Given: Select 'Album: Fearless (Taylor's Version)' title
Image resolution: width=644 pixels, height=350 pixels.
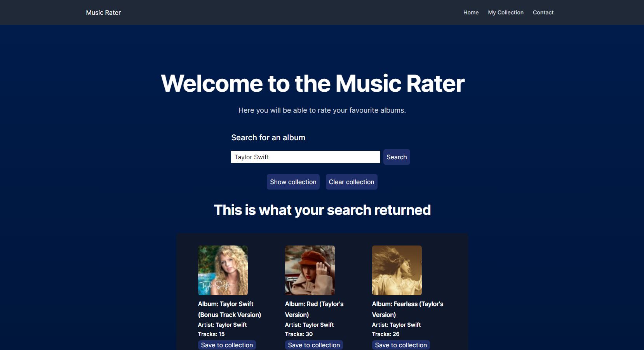Looking at the screenshot, I should (407, 309).
